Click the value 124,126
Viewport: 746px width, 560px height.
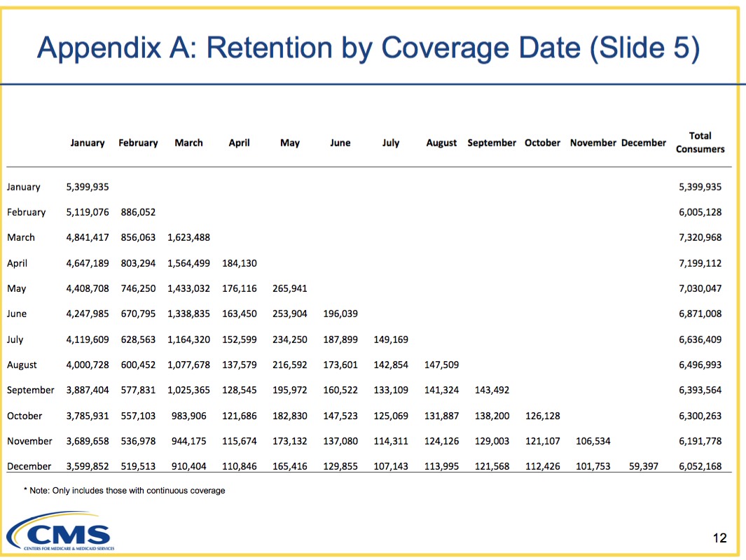coord(441,441)
